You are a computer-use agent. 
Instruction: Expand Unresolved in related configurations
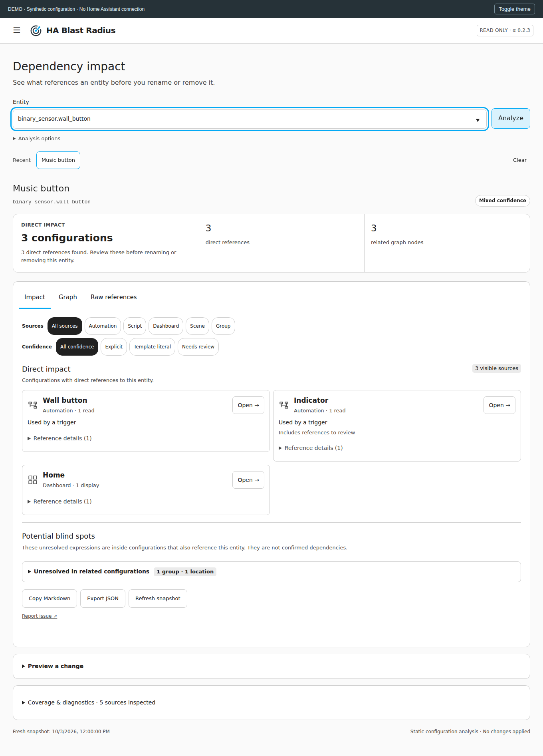coord(271,571)
